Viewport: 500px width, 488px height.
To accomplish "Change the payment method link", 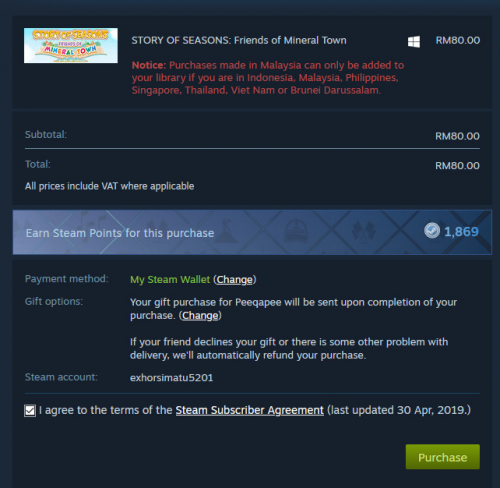I will 235,279.
